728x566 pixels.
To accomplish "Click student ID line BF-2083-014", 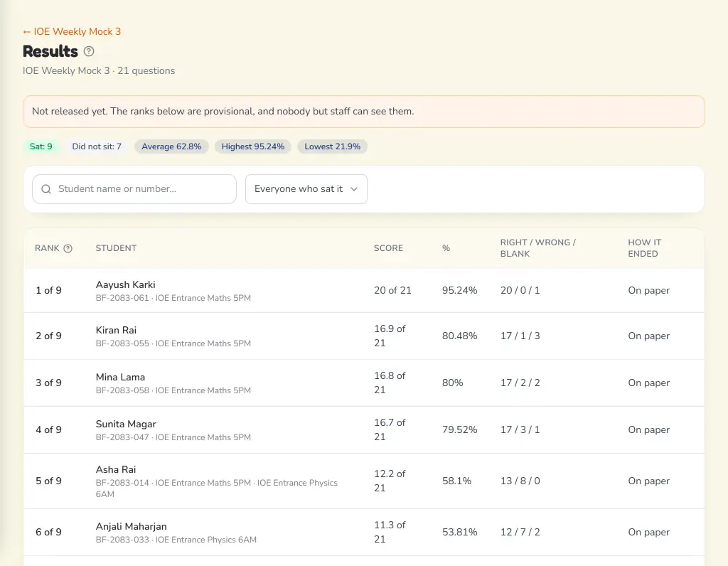I will coord(216,488).
